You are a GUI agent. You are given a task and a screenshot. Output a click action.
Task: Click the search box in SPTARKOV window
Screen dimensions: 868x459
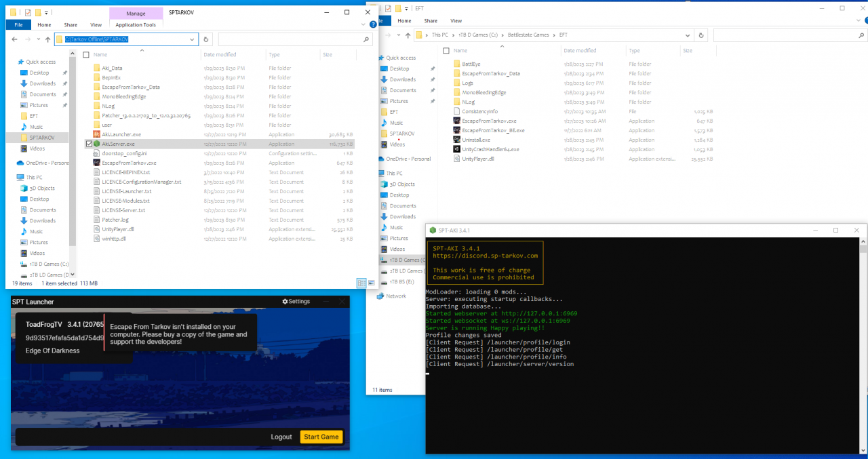tap(295, 39)
